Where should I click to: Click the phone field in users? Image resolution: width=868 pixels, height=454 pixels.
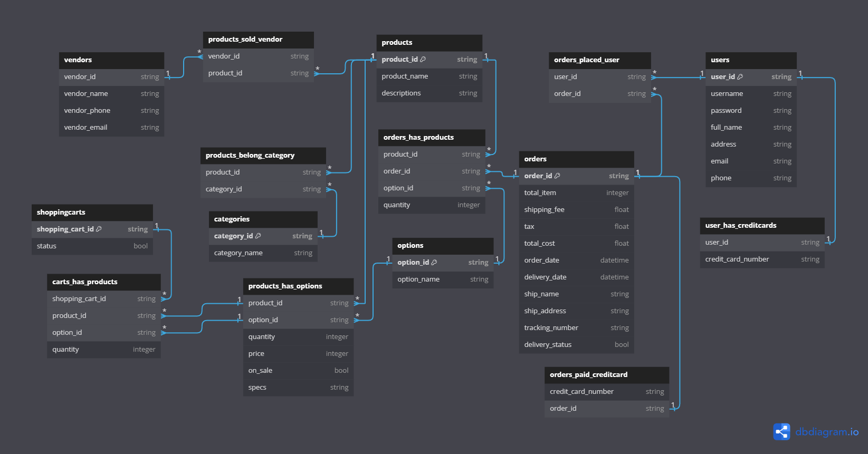751,178
